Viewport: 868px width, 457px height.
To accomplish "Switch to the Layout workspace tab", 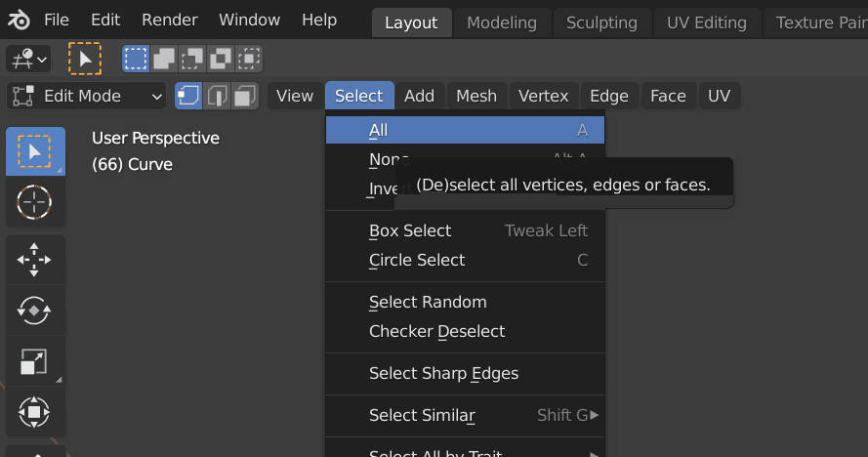I will tap(411, 22).
